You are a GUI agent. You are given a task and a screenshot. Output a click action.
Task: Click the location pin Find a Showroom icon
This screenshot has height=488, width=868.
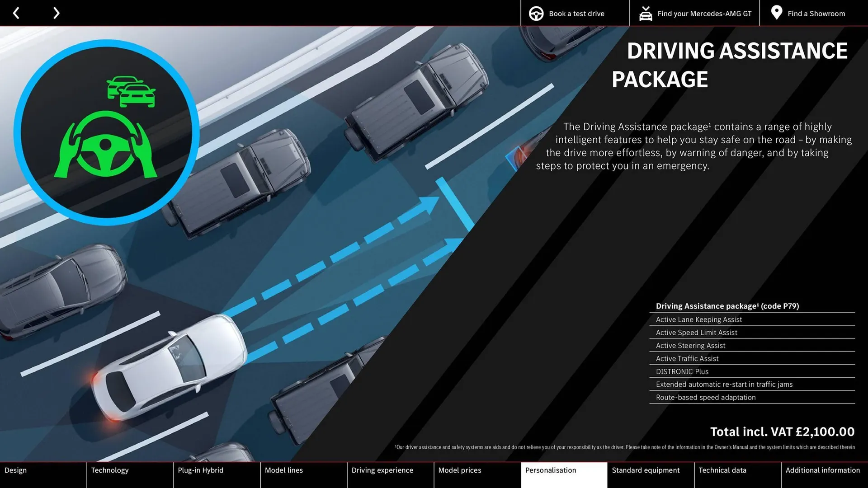click(x=776, y=13)
